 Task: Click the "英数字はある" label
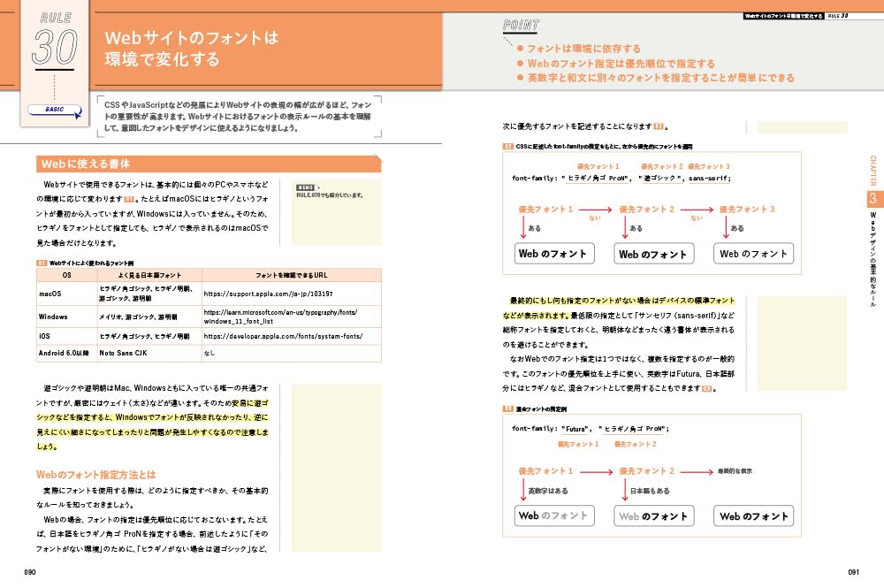(548, 491)
